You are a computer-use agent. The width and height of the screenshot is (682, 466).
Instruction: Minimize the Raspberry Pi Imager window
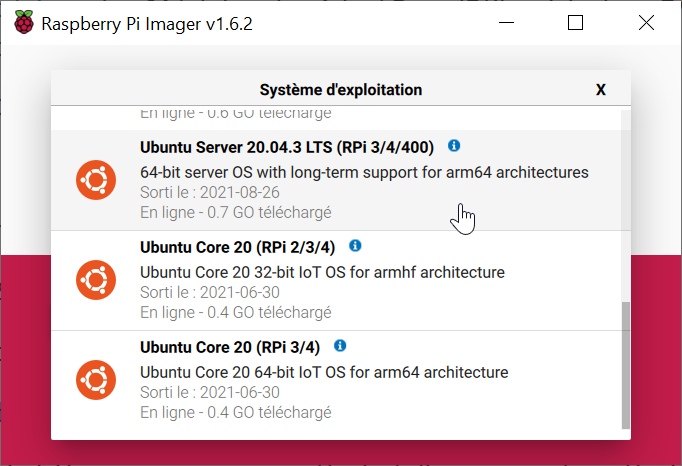coord(506,23)
